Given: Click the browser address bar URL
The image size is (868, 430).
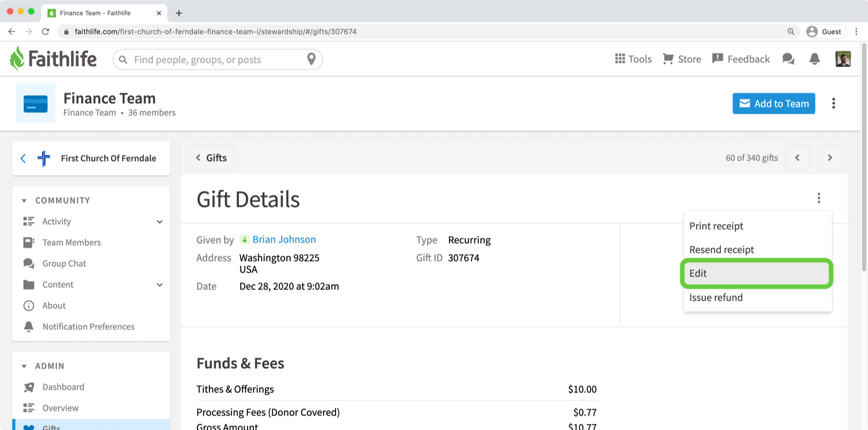Looking at the screenshot, I should point(215,32).
